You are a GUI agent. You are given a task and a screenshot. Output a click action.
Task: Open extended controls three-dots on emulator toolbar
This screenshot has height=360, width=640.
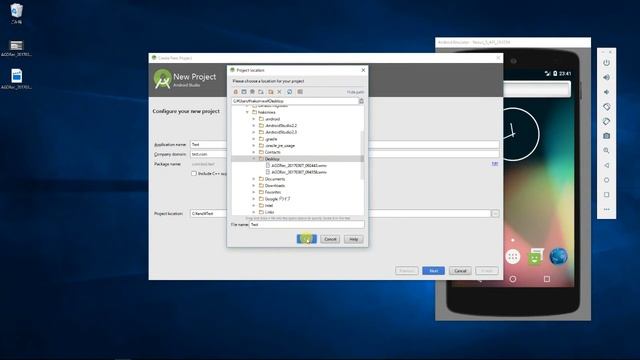tap(607, 209)
